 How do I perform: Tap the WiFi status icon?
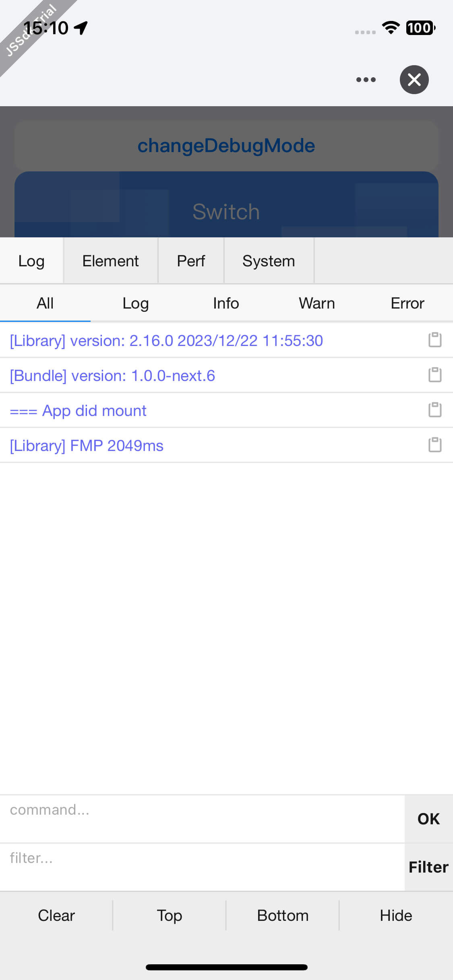coord(391,27)
